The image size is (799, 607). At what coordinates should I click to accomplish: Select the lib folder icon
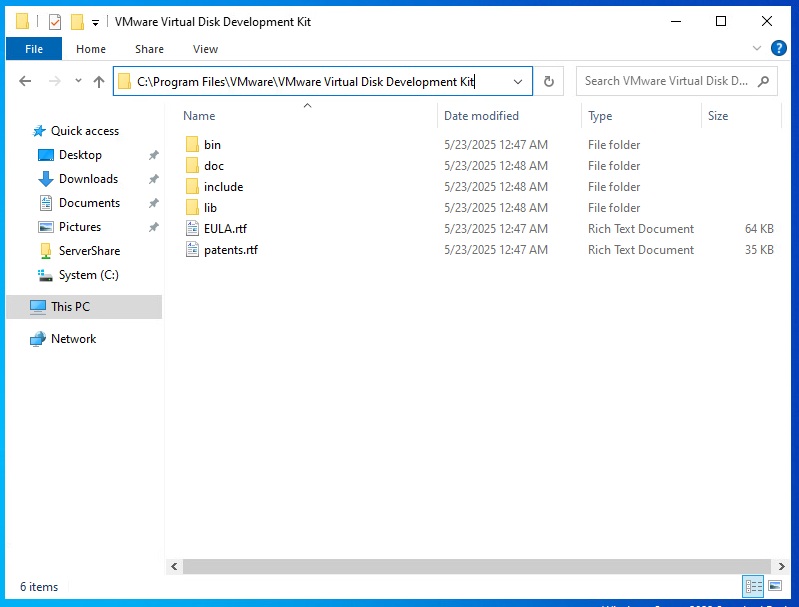point(192,207)
